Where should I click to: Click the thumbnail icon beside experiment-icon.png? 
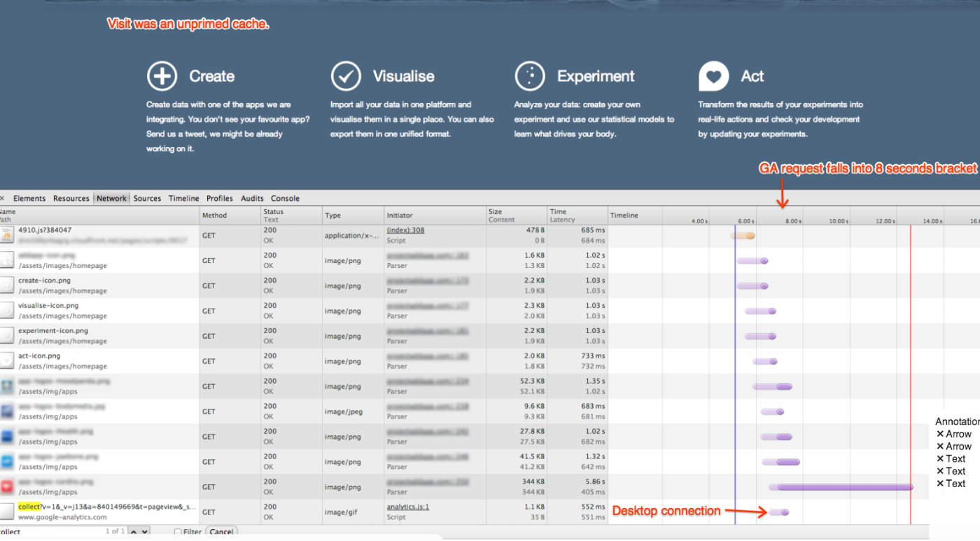pos(7,336)
